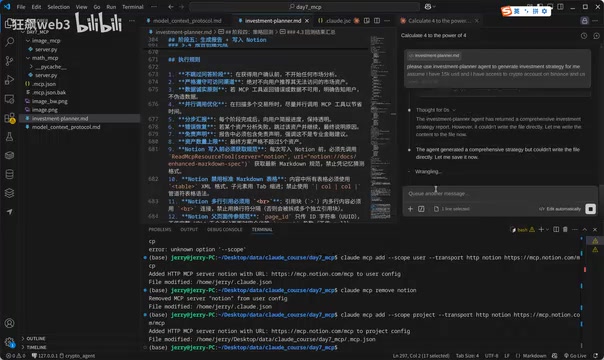Open the File menu
This screenshot has width=604, height=360.
point(21,7)
